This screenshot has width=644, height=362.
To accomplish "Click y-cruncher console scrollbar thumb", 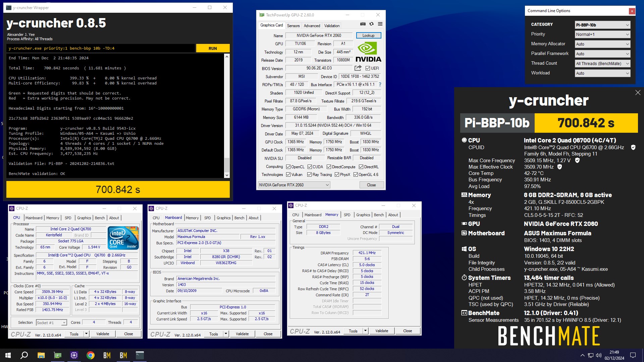I will (227, 165).
